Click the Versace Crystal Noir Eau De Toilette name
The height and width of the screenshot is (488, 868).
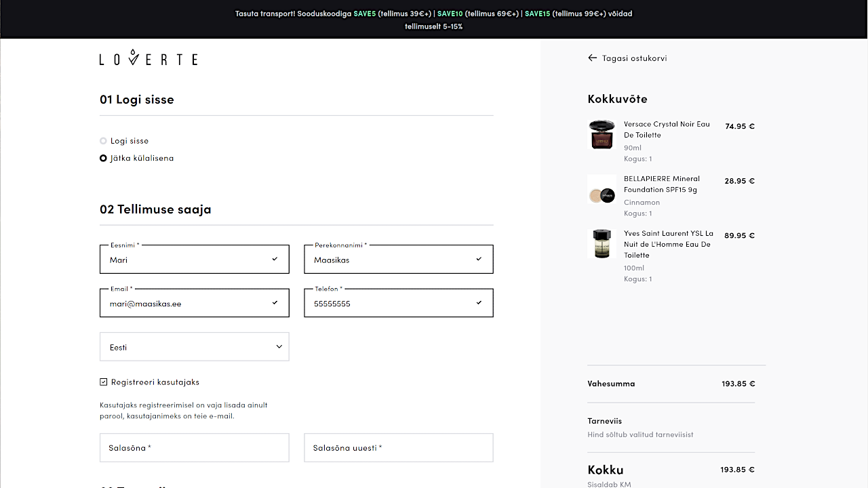click(x=667, y=129)
